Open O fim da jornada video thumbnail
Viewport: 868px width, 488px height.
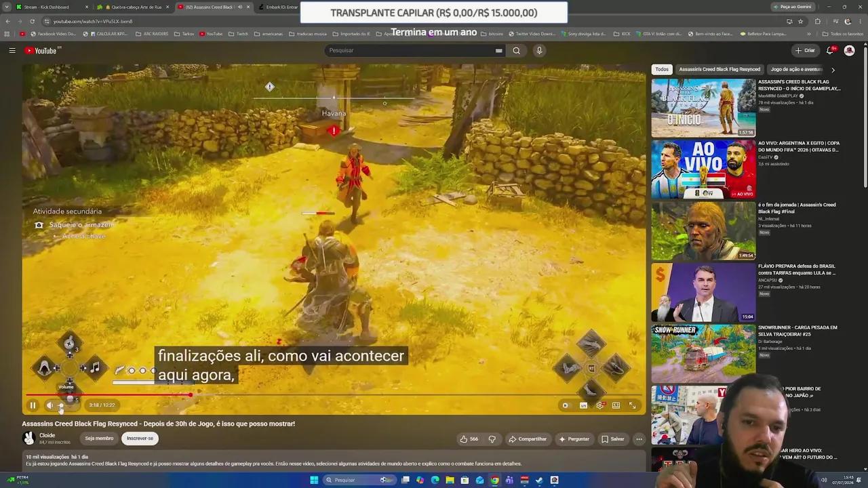pos(703,231)
